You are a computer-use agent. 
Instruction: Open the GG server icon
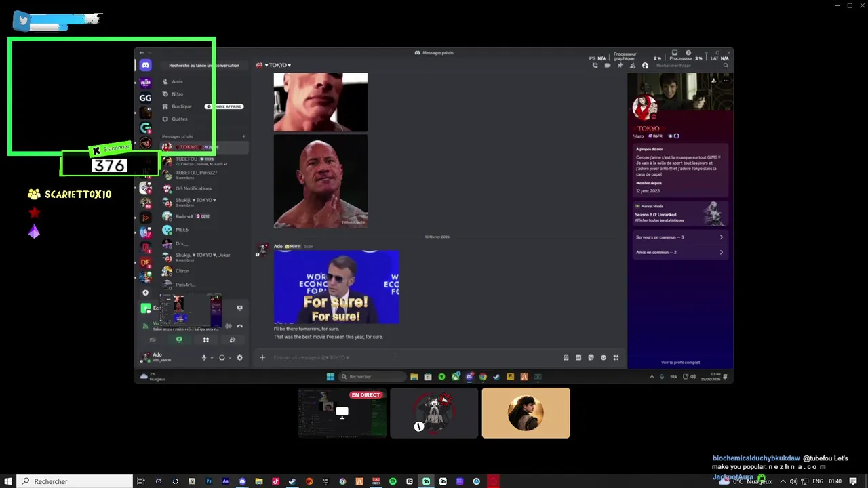tap(145, 98)
